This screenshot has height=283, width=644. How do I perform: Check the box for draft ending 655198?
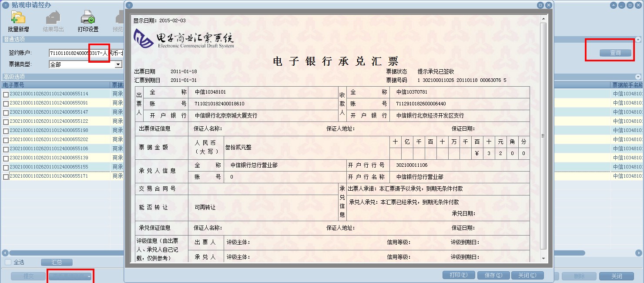pos(6,131)
